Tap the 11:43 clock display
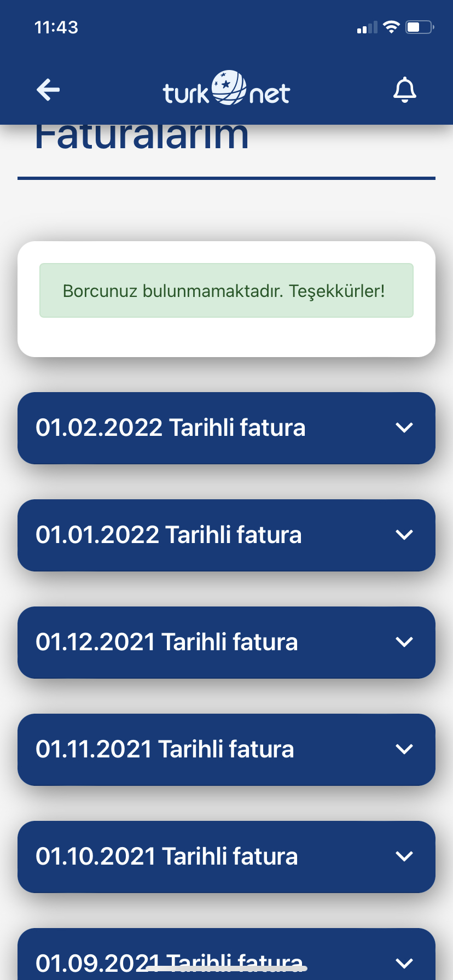Viewport: 453px width, 980px height. tap(56, 27)
